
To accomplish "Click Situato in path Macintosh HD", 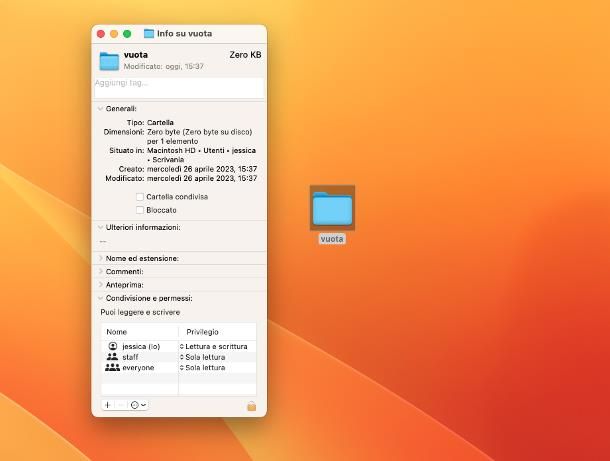I will [171, 151].
